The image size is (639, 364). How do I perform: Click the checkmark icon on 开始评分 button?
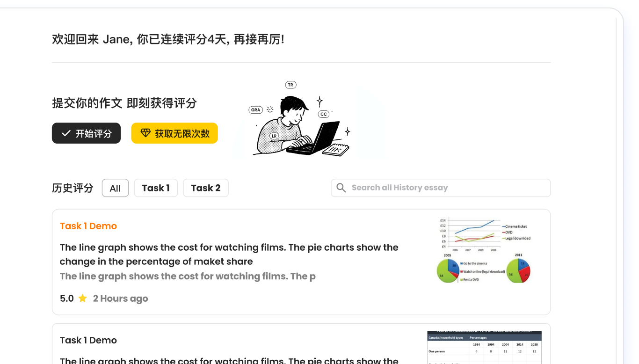tap(66, 133)
